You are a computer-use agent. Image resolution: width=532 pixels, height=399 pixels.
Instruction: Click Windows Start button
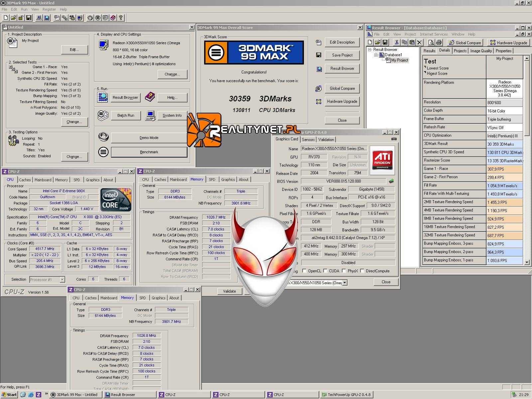[9, 395]
